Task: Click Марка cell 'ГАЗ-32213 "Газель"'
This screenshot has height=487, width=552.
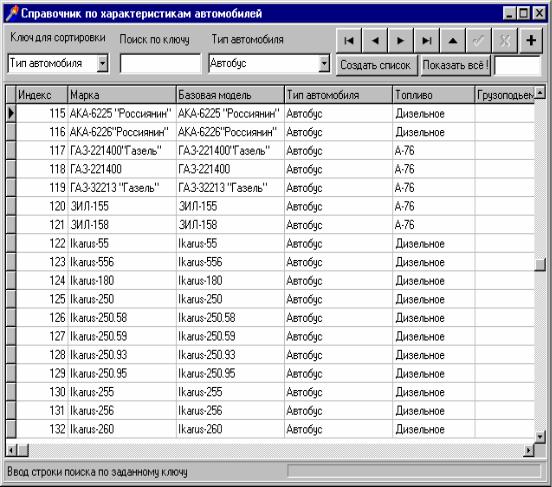Action: (121, 188)
